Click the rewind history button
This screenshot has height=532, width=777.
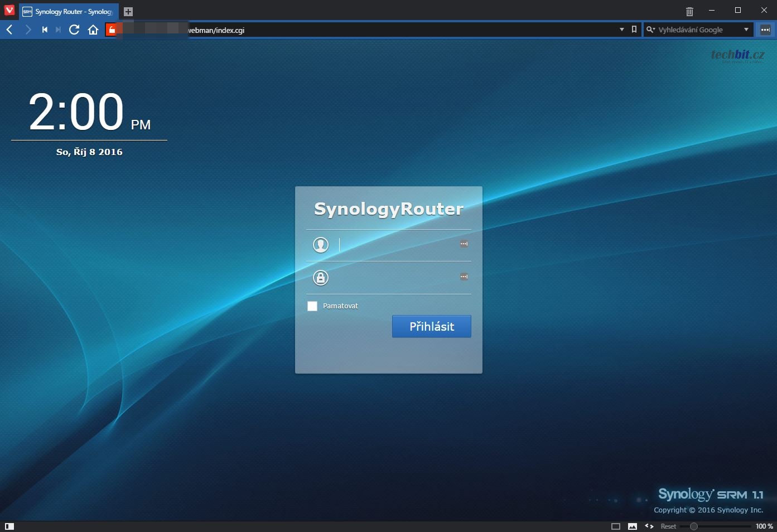pos(45,30)
